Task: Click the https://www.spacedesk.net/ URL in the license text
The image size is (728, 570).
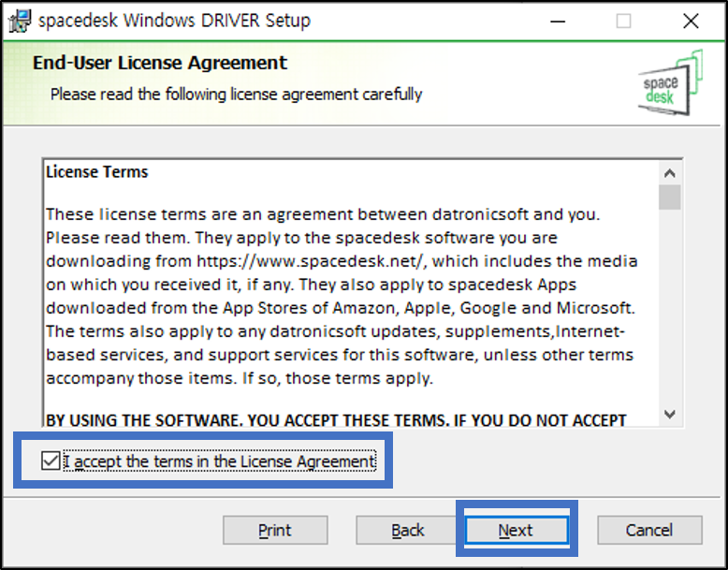Action: tap(310, 261)
